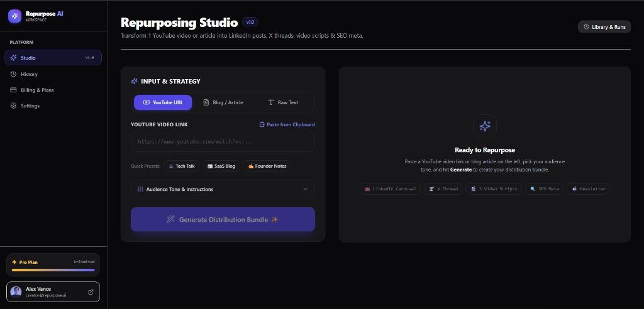Click the v1.0 version badge
Screen dimensions: 644x309
click(250, 22)
